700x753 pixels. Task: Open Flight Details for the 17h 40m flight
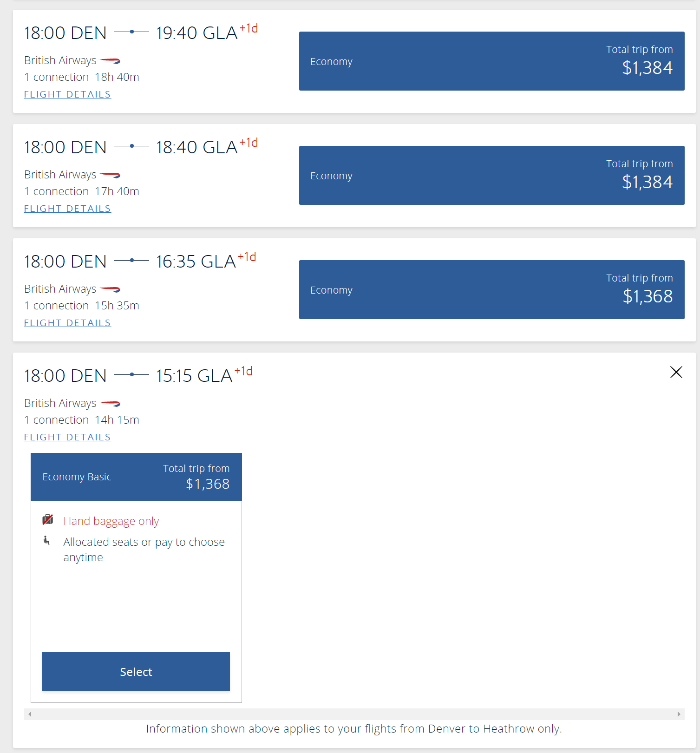[67, 209]
